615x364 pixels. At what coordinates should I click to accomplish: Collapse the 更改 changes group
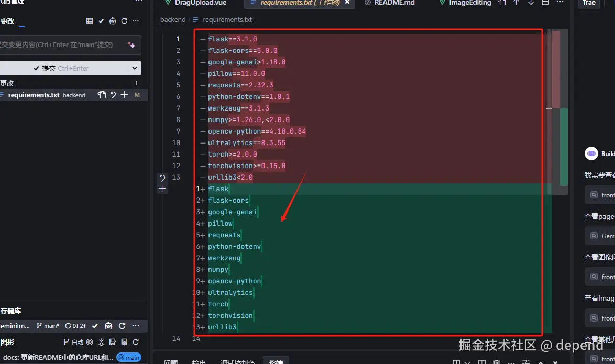pyautogui.click(x=7, y=83)
